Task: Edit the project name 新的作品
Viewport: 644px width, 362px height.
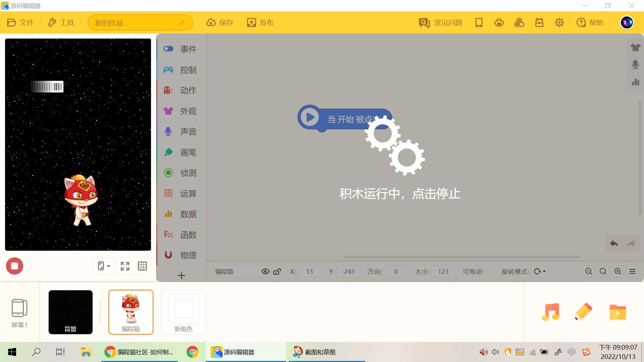Action: point(140,23)
